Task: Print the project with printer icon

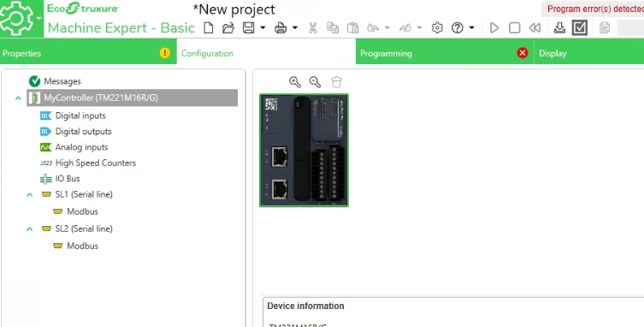Action: [x=281, y=28]
